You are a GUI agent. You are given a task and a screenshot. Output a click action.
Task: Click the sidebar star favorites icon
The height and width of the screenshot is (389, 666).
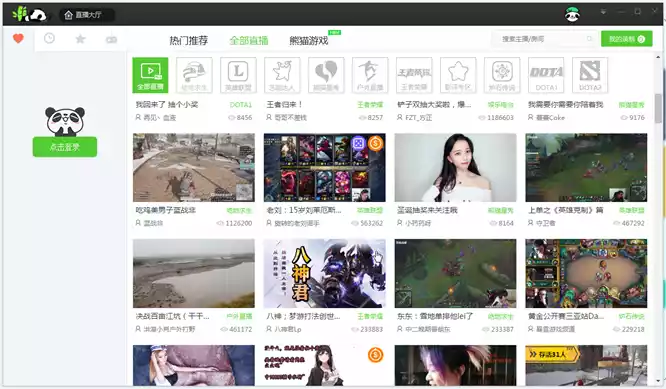(80, 39)
